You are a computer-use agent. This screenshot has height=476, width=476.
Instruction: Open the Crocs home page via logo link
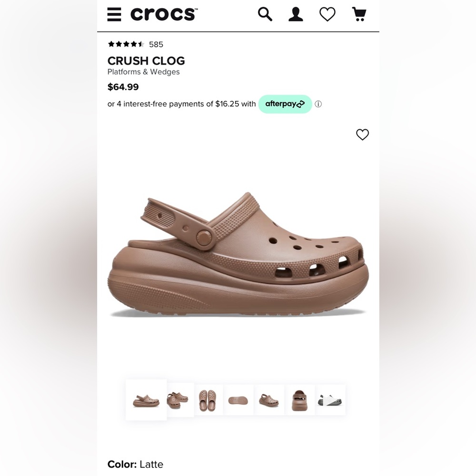164,14
